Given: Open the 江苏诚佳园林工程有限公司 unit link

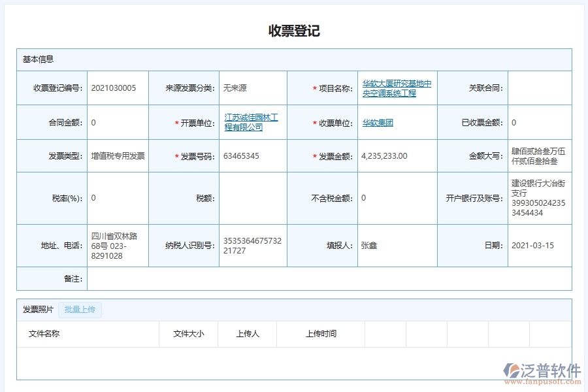Looking at the screenshot, I should (x=251, y=122).
